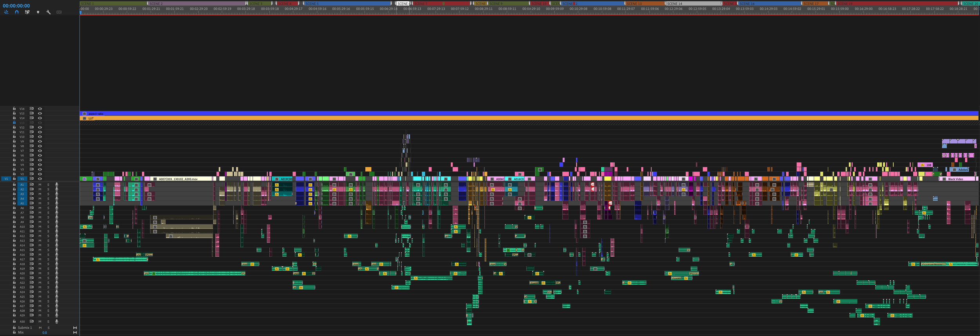Image resolution: width=980 pixels, height=336 pixels.
Task: Toggle insert sequences as nests icon
Action: (6, 12)
